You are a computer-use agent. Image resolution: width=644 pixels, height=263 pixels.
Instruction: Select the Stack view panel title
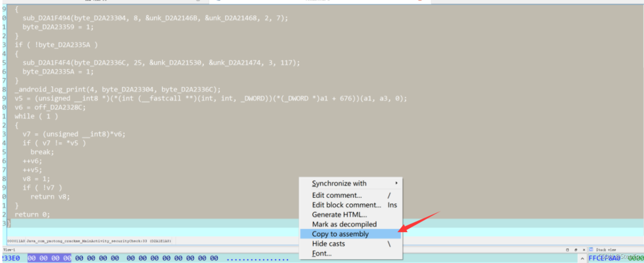[x=606, y=250]
